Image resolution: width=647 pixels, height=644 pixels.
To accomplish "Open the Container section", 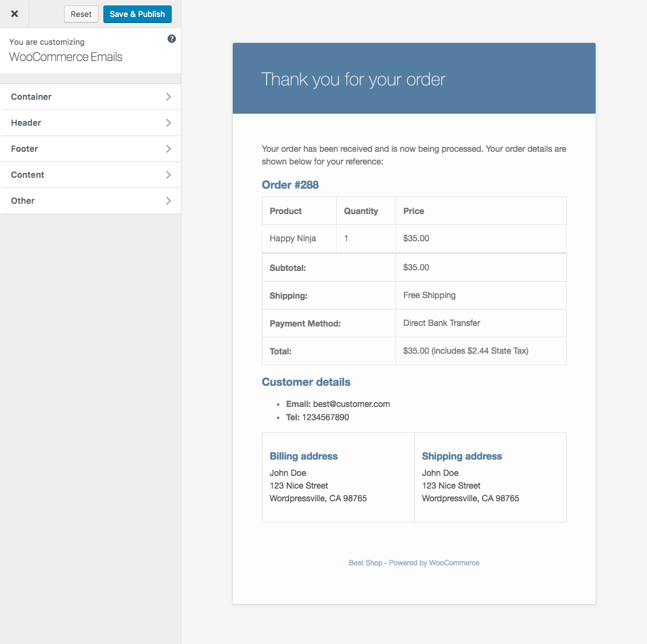I will point(90,97).
